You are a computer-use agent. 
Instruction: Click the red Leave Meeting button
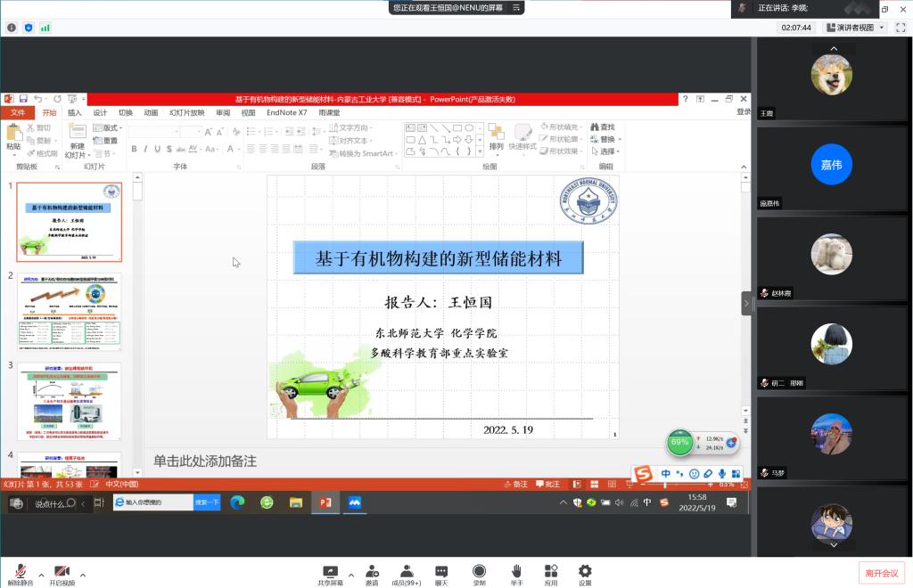tap(882, 572)
